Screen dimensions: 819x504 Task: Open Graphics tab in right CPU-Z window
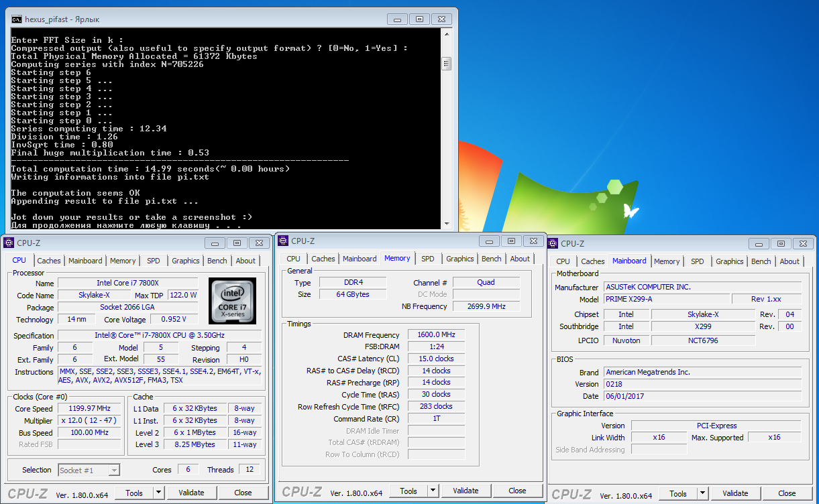[730, 261]
